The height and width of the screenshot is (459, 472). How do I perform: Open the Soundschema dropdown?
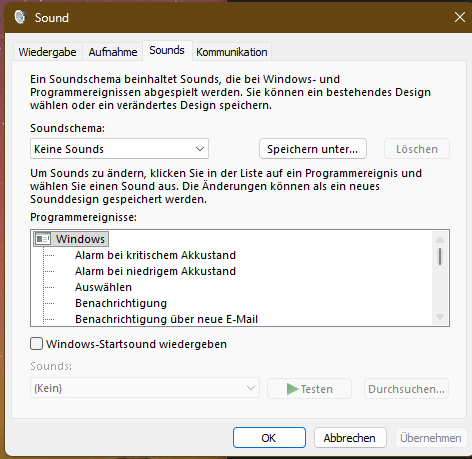pyautogui.click(x=119, y=149)
